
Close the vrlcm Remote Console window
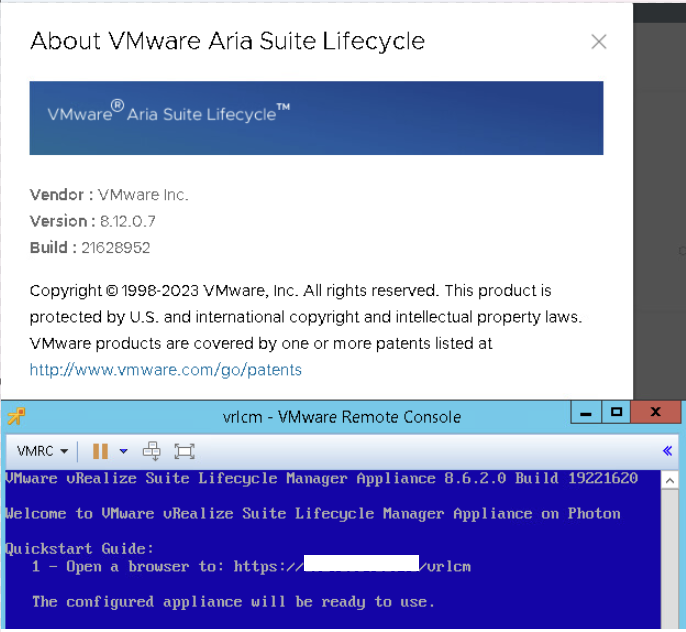655,412
